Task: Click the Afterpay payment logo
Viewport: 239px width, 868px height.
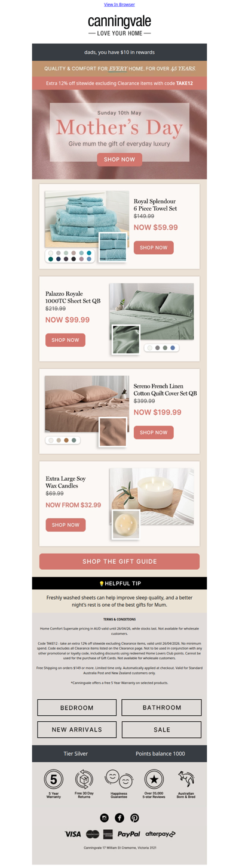Action: click(160, 834)
